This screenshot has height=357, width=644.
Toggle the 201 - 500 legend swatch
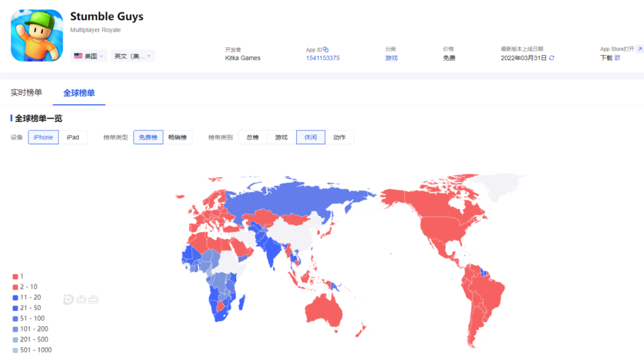point(15,340)
